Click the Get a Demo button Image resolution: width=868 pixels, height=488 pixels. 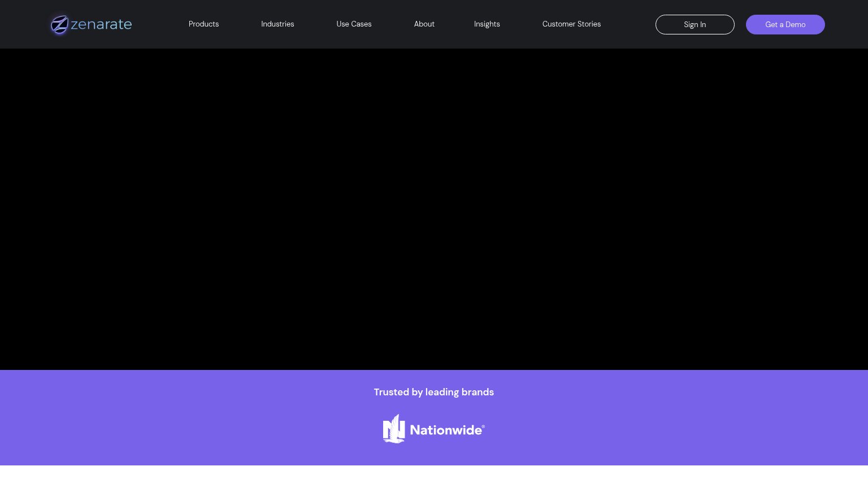(785, 24)
